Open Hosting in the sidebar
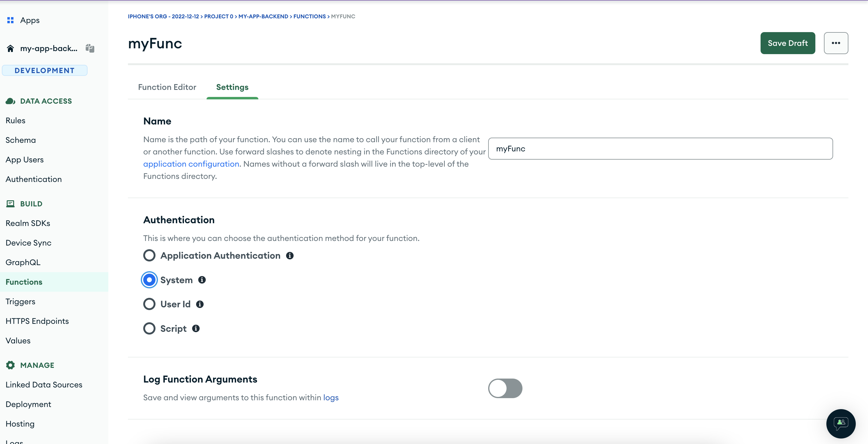 (x=20, y=424)
